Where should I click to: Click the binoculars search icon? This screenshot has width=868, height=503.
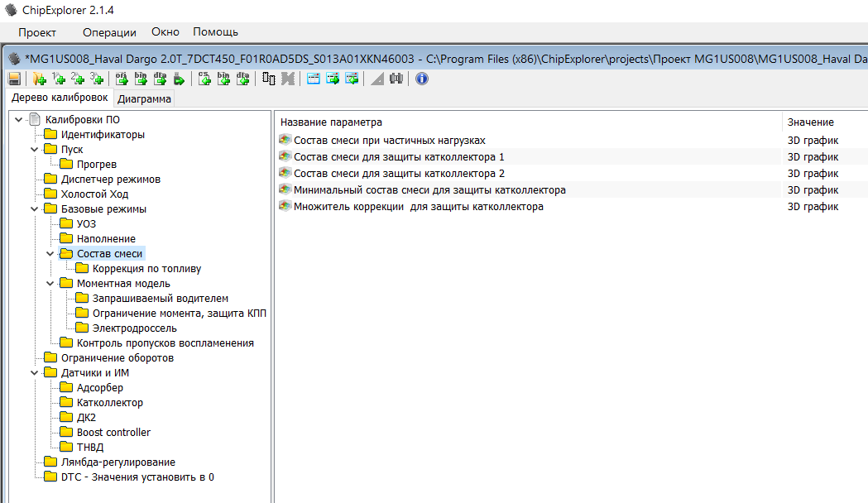(x=396, y=79)
